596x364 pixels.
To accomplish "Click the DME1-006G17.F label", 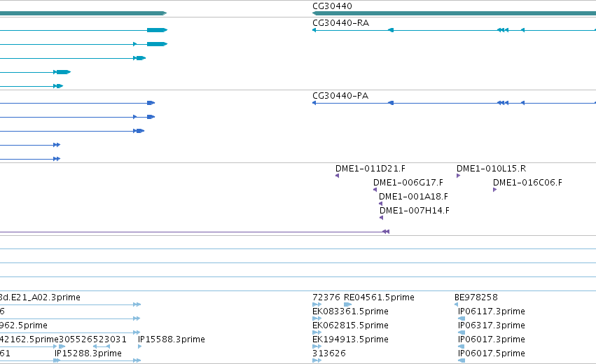I will pyautogui.click(x=408, y=183).
